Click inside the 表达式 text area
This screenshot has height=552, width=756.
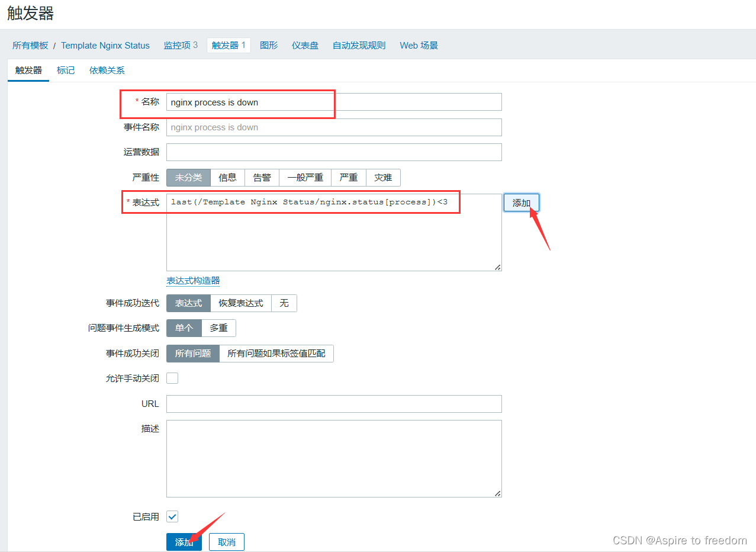334,232
